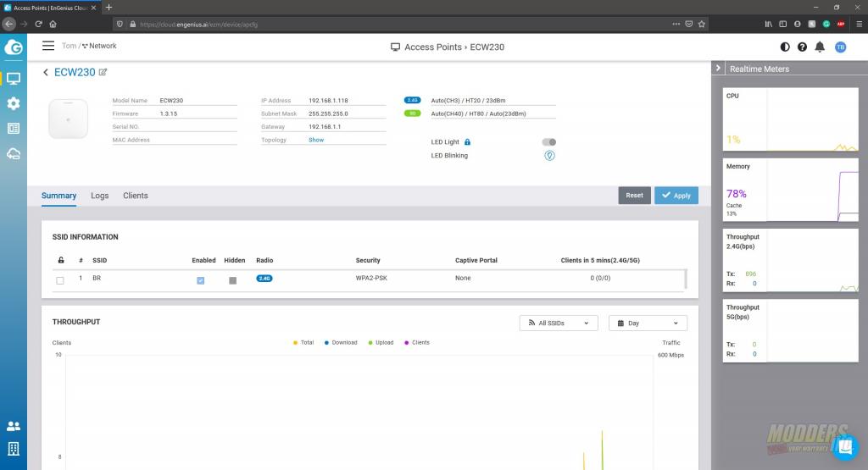Open the live chat bubble
The image size is (868, 470).
click(845, 447)
